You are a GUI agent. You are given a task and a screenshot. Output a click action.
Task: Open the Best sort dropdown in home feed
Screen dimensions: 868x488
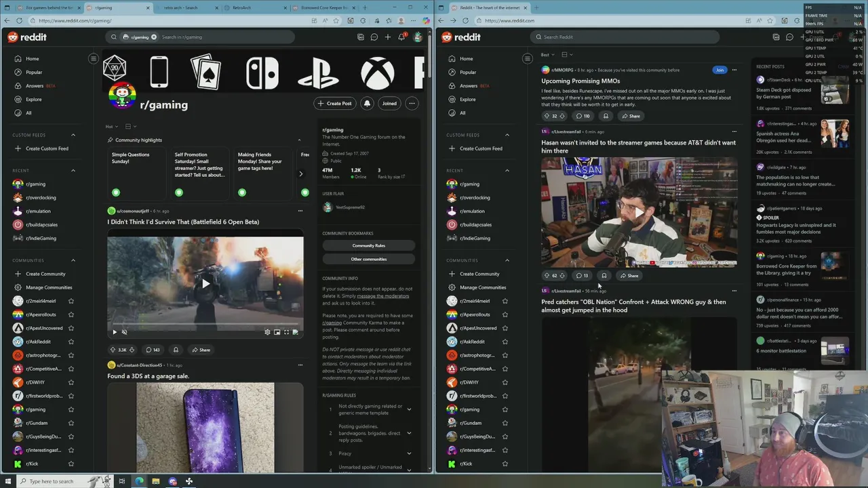[547, 55]
